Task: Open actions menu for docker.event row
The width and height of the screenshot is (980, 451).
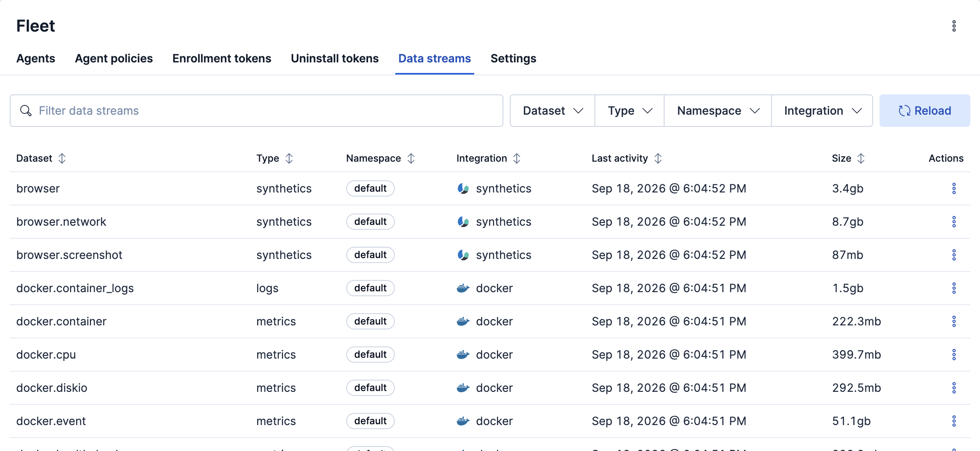Action: pyautogui.click(x=954, y=421)
